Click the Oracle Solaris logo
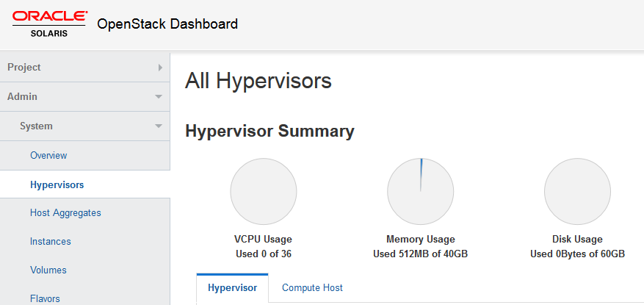This screenshot has width=644, height=305. point(50,24)
